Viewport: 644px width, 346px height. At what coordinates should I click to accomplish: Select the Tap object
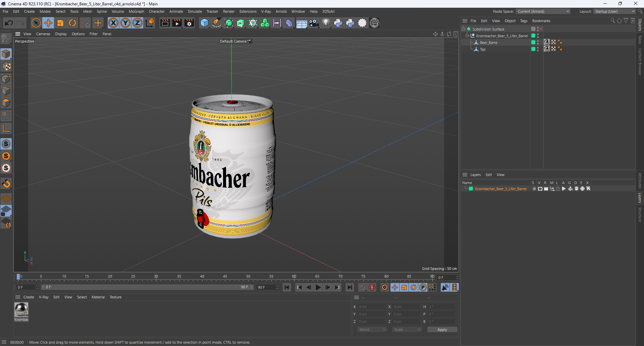[x=482, y=49]
